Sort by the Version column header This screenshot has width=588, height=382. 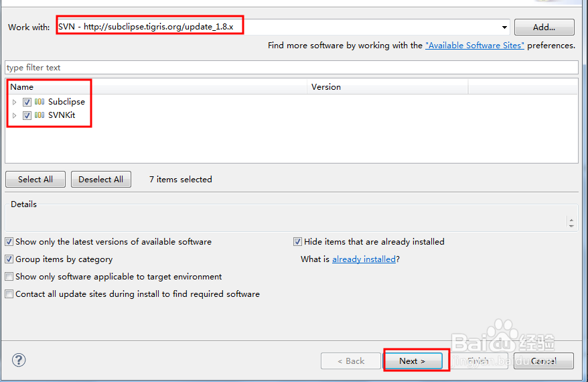coord(388,86)
